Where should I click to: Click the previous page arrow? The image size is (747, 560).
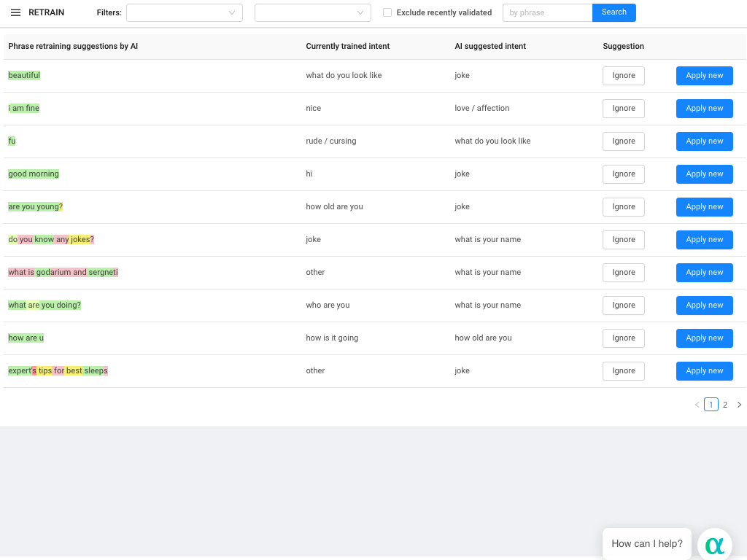697,405
